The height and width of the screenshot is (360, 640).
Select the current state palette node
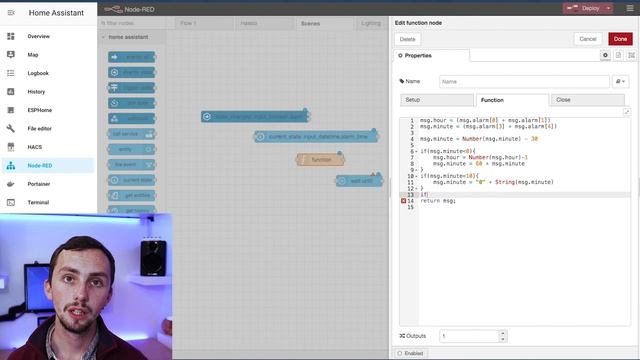(x=131, y=180)
